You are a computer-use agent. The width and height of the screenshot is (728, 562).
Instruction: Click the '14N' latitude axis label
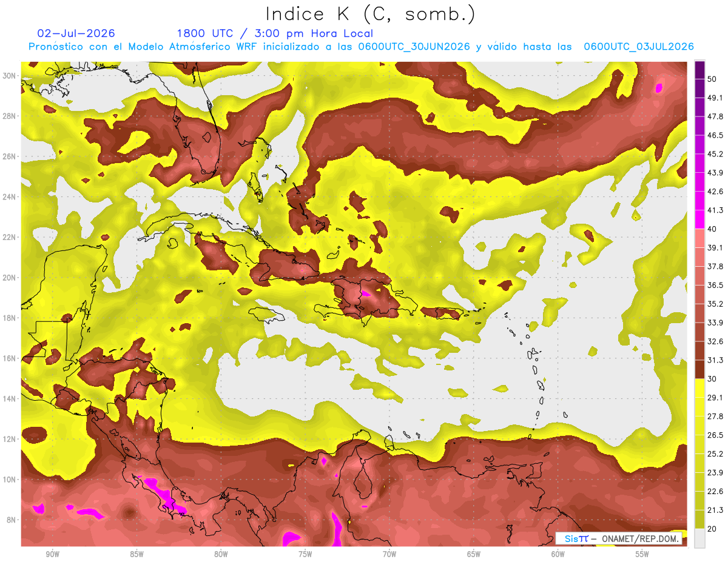click(x=10, y=399)
